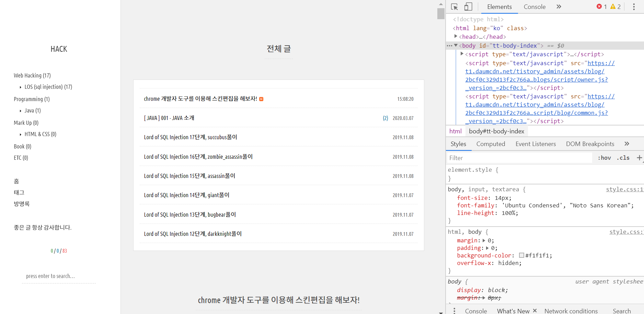Viewport: 644px width, 314px height.
Task: Toggle the device toolbar icon
Action: (468, 7)
